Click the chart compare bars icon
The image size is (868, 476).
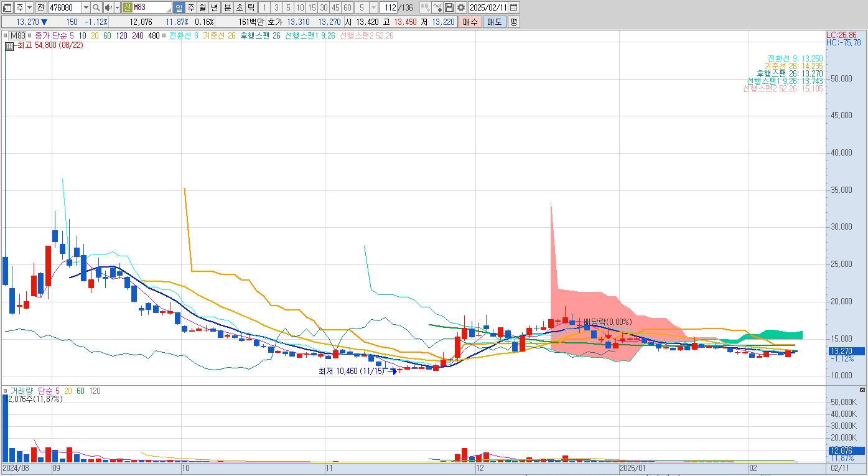pos(425,7)
